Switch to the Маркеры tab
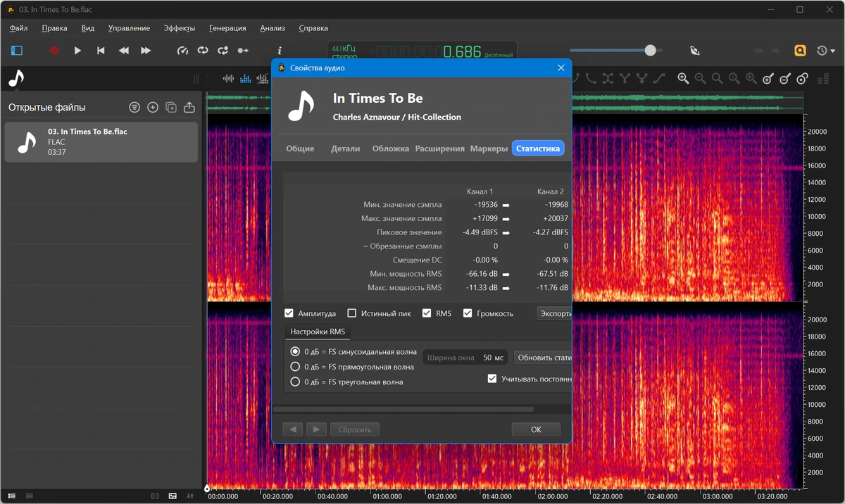Viewport: 845px width, 504px height. point(489,149)
